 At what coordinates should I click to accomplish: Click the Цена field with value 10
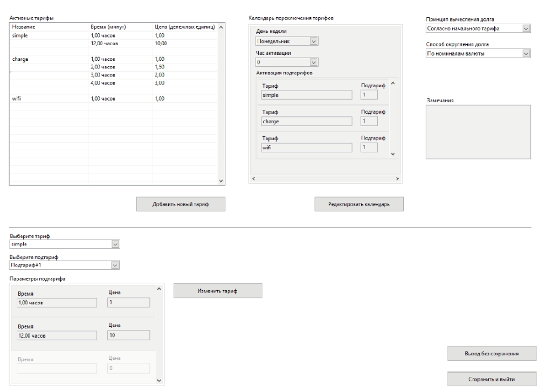(x=128, y=335)
